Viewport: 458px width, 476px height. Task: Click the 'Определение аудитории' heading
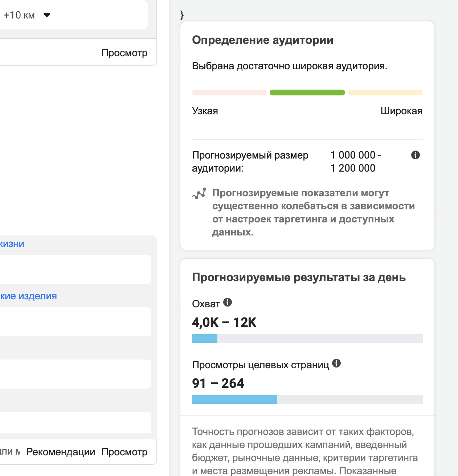tap(263, 40)
